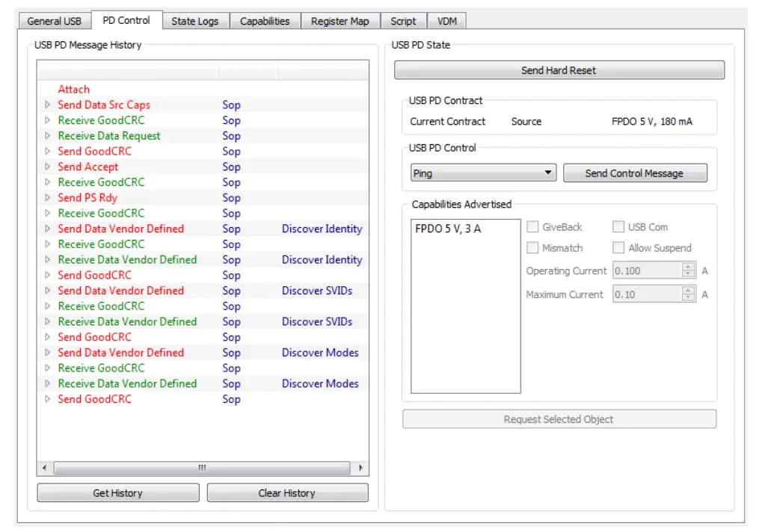Image resolution: width=762 pixels, height=532 pixels.
Task: Click Get History
Action: pyautogui.click(x=117, y=492)
